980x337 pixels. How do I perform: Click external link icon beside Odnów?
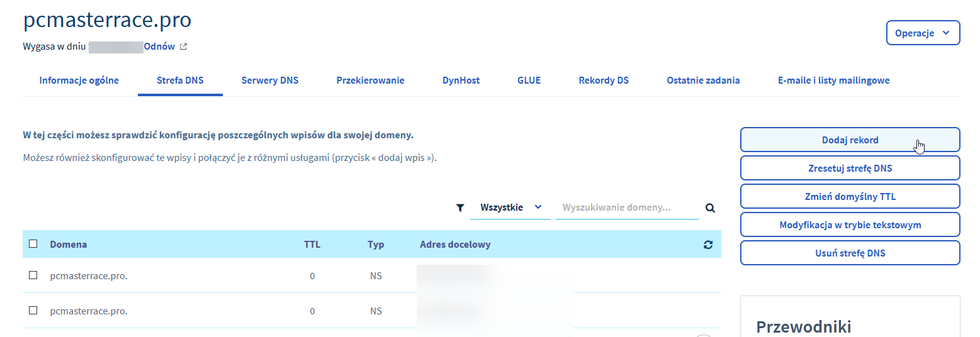[x=183, y=47]
